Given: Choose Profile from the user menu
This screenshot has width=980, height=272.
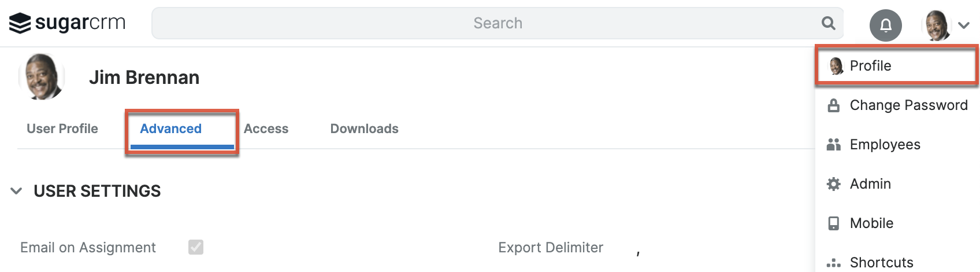Looking at the screenshot, I should pyautogui.click(x=897, y=66).
